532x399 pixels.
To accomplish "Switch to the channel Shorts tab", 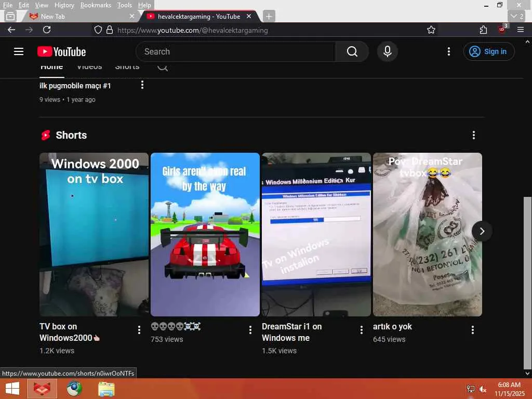I will tap(127, 68).
